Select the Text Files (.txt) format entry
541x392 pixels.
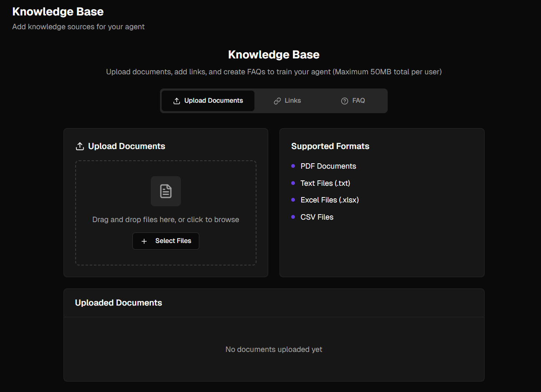pyautogui.click(x=325, y=183)
